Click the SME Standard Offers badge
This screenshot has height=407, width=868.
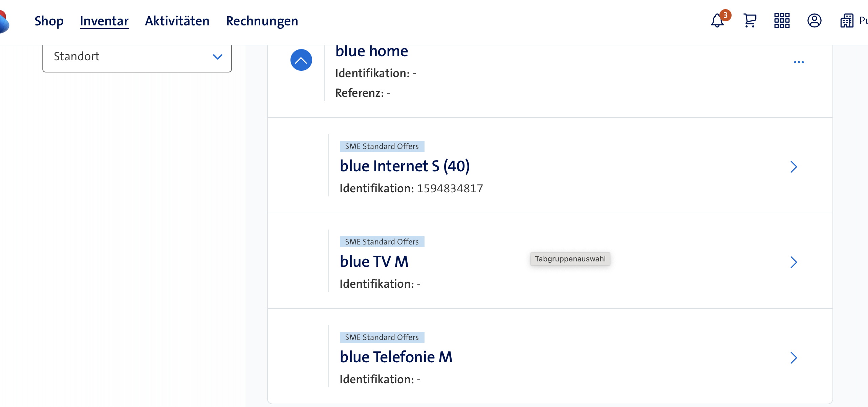click(x=382, y=146)
